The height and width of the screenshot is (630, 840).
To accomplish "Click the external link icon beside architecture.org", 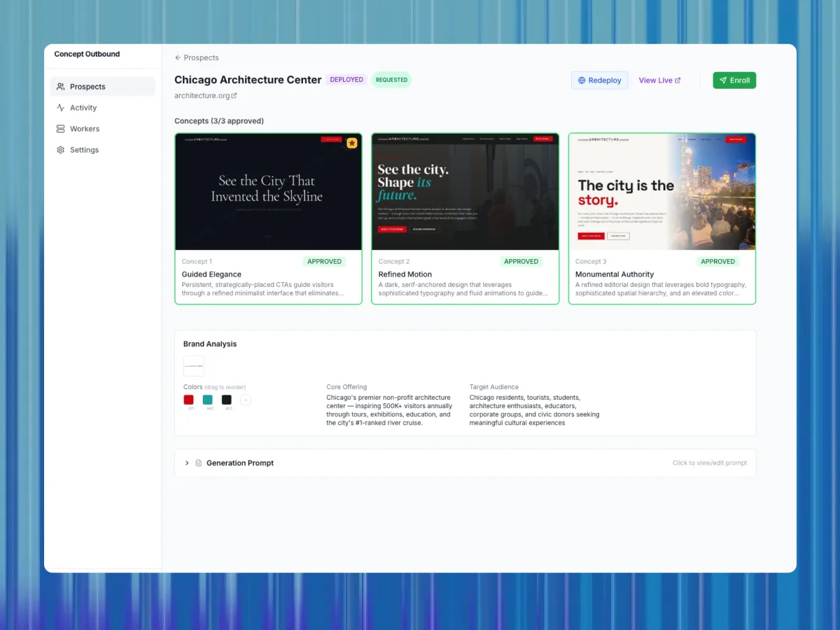I will [x=234, y=96].
